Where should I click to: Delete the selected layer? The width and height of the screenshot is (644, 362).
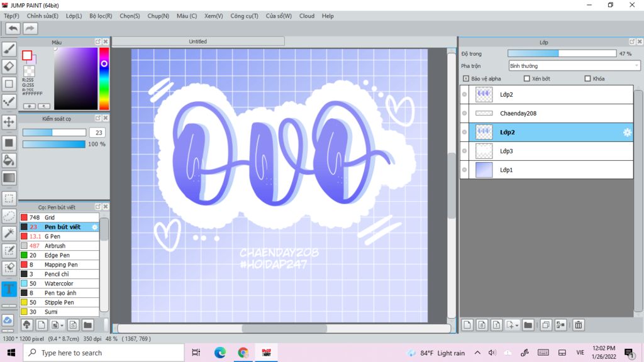click(579, 325)
